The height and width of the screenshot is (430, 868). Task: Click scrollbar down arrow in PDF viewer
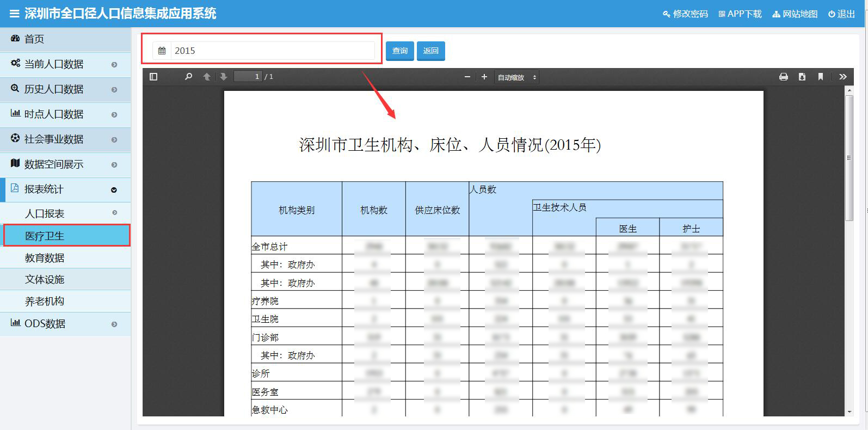849,412
